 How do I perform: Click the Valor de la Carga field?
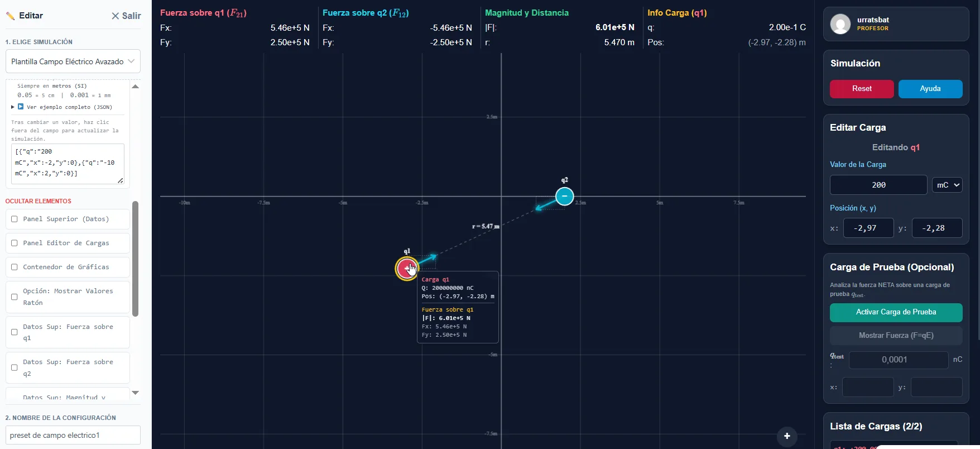tap(878, 185)
